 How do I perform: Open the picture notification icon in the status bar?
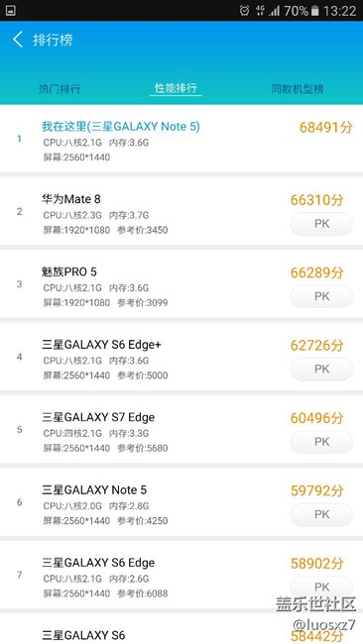pos(10,11)
